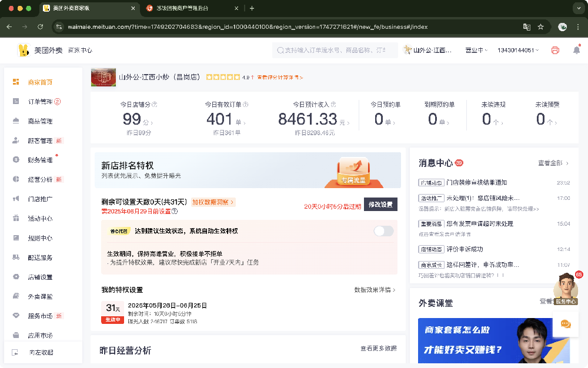The image size is (588, 368).
Task: Open 查看全部 link in 消息中心
Action: click(x=552, y=163)
